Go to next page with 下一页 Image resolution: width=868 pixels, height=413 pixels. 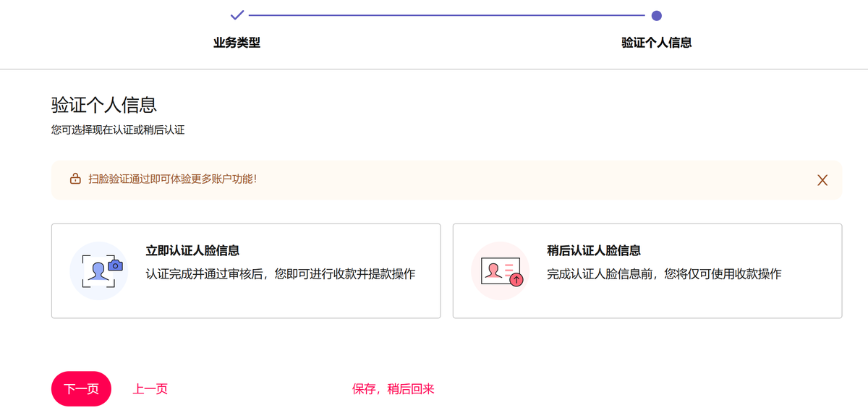coord(81,389)
